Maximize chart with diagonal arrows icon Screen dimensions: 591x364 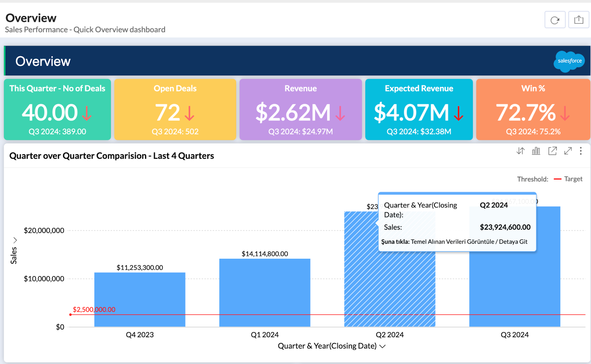tap(568, 151)
